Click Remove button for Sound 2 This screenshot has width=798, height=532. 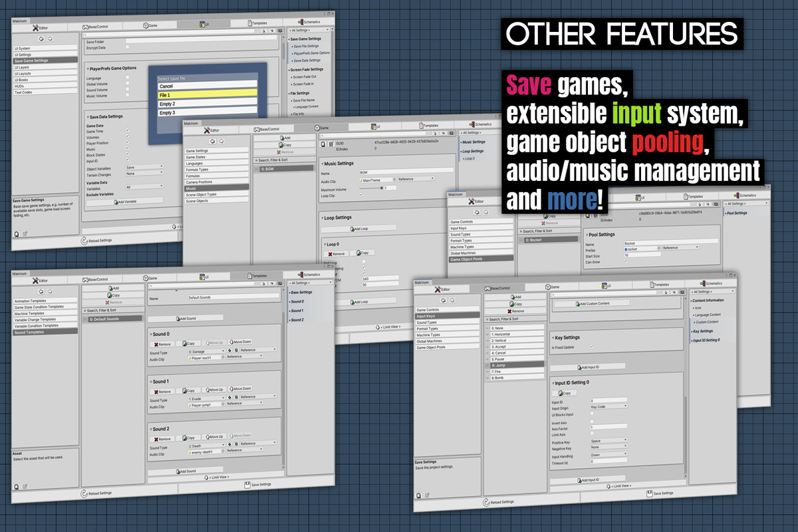tap(164, 438)
